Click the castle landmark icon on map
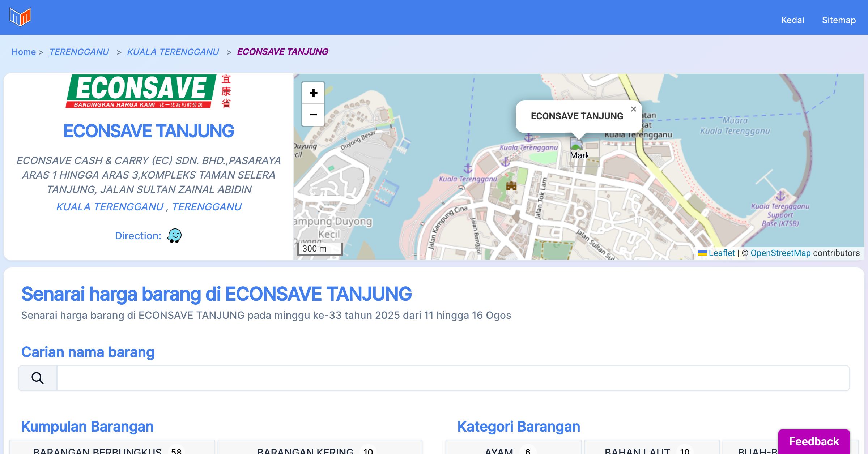The height and width of the screenshot is (454, 868). (x=511, y=186)
